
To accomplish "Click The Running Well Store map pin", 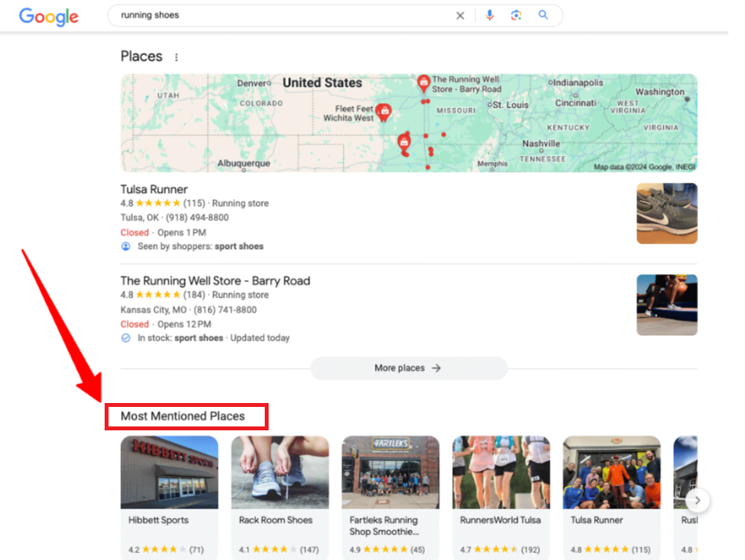I will (423, 83).
